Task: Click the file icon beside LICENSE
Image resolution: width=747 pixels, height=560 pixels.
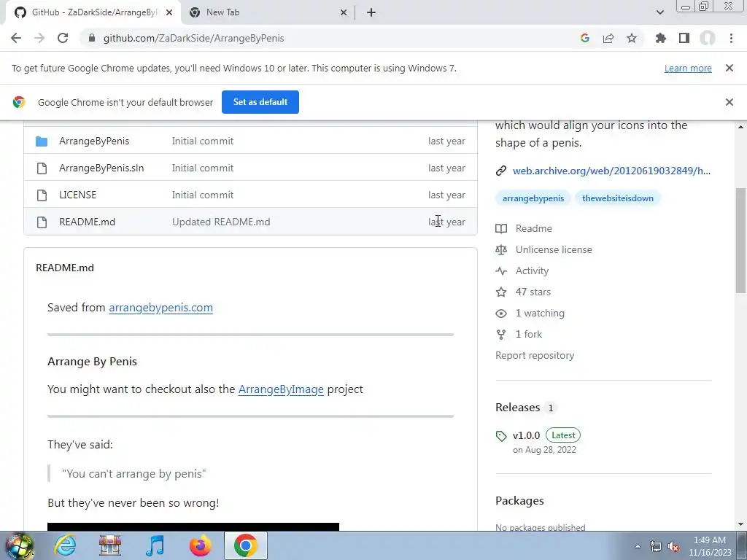Action: [x=42, y=195]
